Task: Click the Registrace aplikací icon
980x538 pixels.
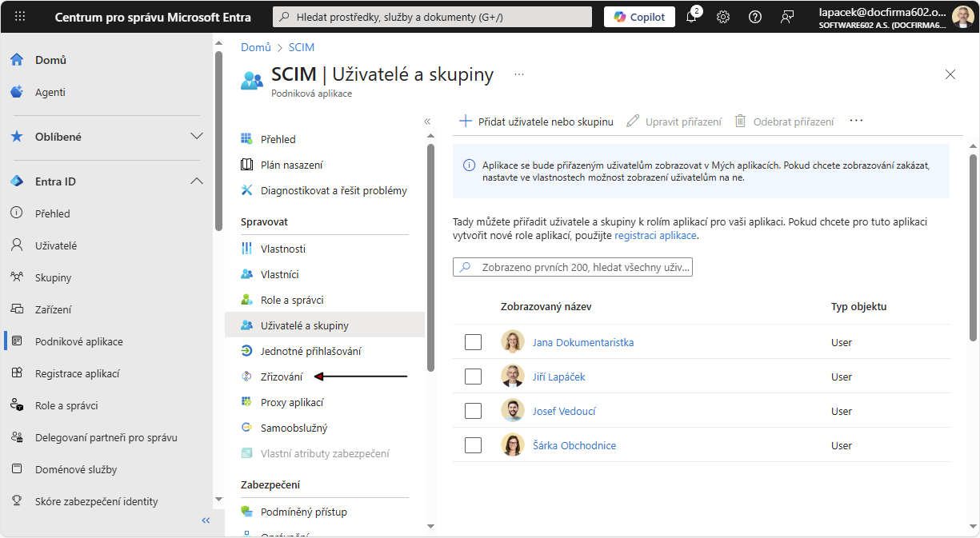Action: [x=17, y=373]
